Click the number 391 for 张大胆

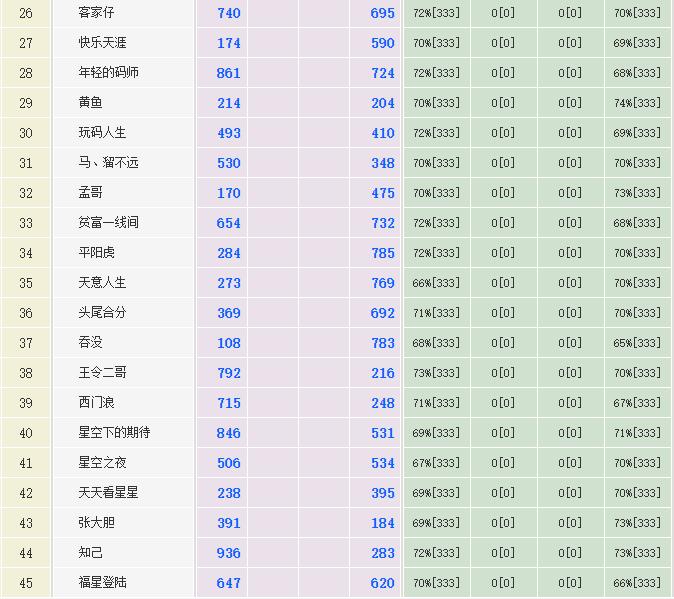click(228, 523)
